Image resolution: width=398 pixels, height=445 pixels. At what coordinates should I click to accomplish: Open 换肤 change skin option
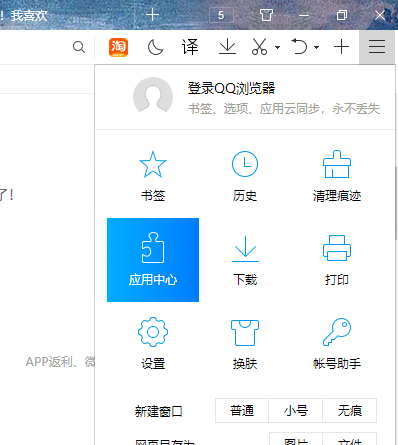coord(245,344)
